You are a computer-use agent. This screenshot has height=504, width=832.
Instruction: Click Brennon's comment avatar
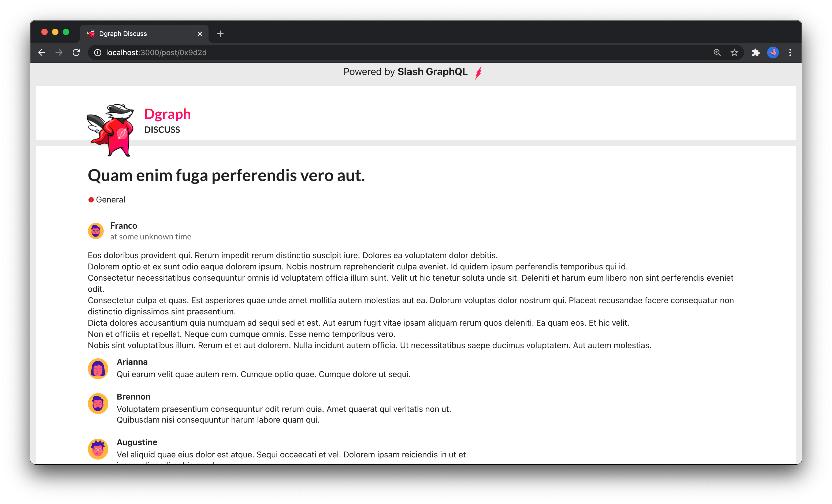point(98,404)
